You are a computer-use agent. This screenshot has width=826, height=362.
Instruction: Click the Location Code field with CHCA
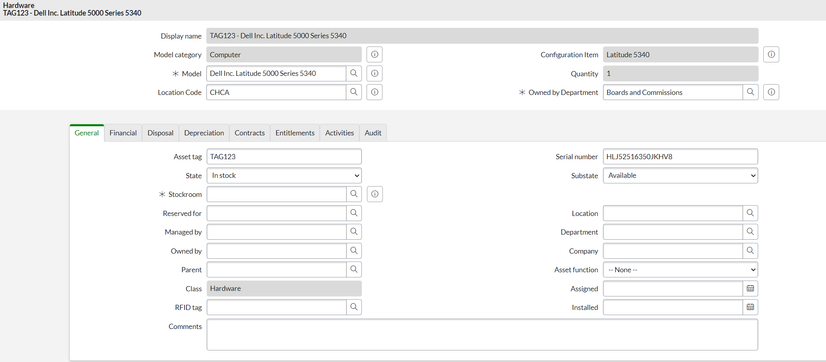[x=277, y=92]
